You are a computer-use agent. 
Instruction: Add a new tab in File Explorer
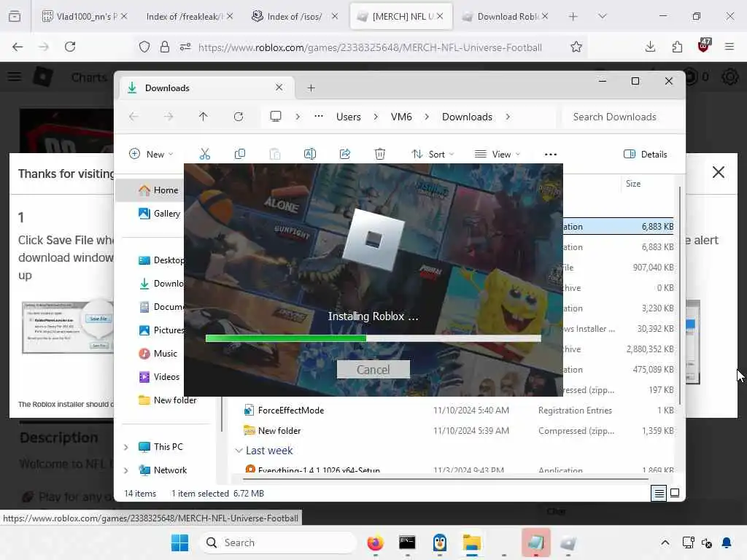(x=311, y=87)
